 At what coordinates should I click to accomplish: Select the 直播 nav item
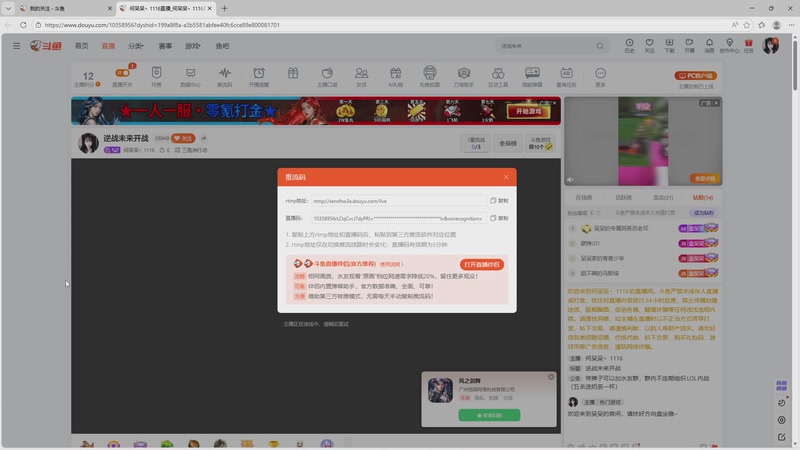(108, 46)
